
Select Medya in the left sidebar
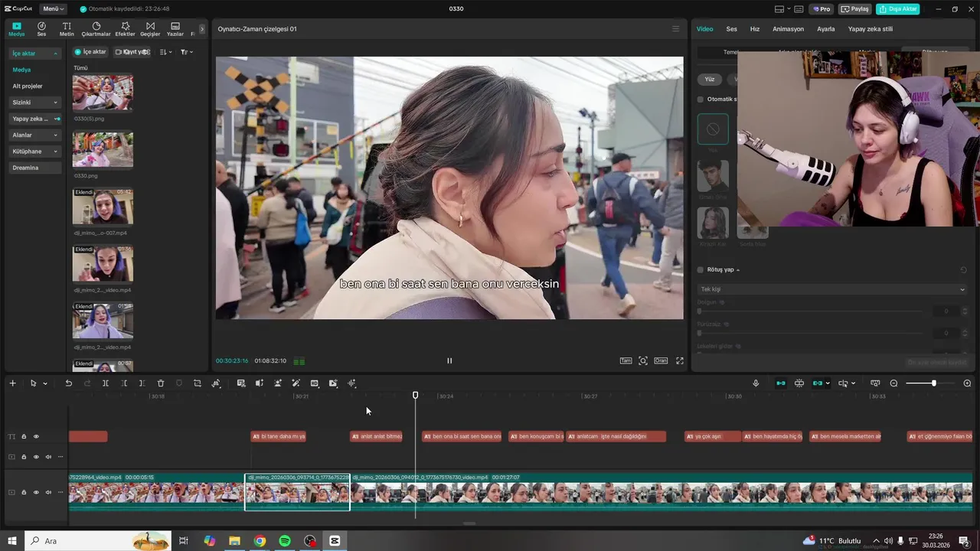pos(21,70)
